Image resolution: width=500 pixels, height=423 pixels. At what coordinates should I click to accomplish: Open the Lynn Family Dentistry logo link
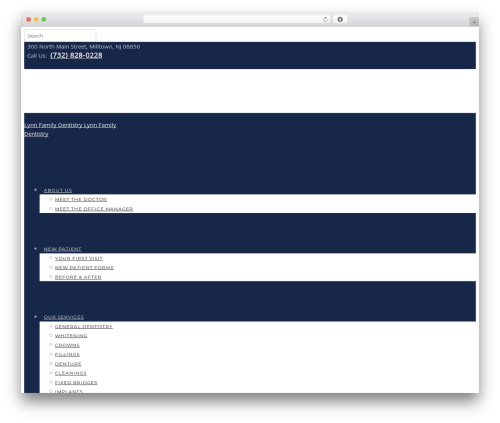70,129
